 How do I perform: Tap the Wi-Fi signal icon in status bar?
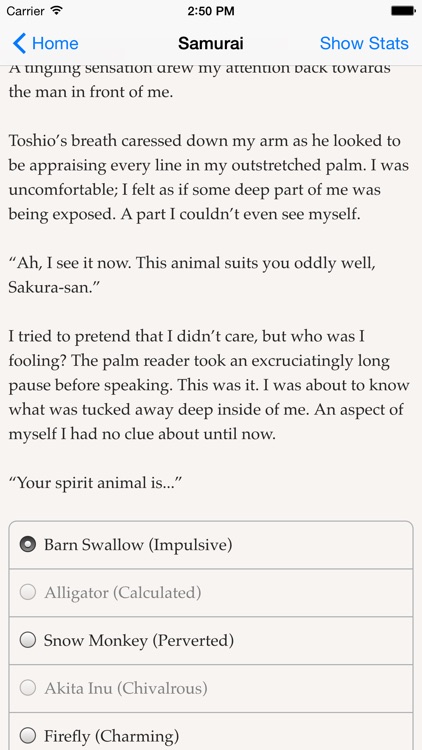[x=57, y=11]
